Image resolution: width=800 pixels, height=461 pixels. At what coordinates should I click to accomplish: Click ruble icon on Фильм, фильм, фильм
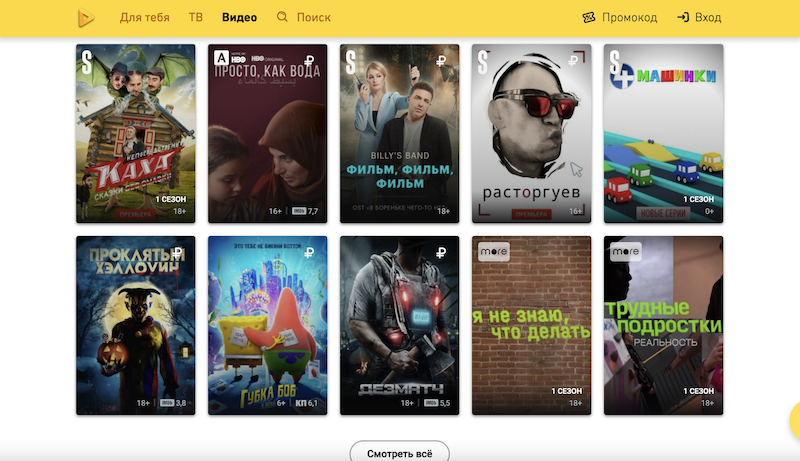click(x=441, y=61)
